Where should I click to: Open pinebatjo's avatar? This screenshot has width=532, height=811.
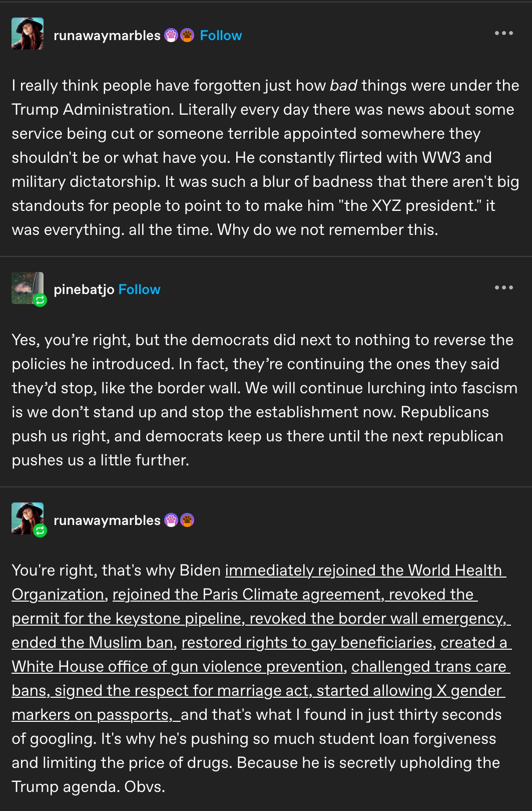pos(25,287)
